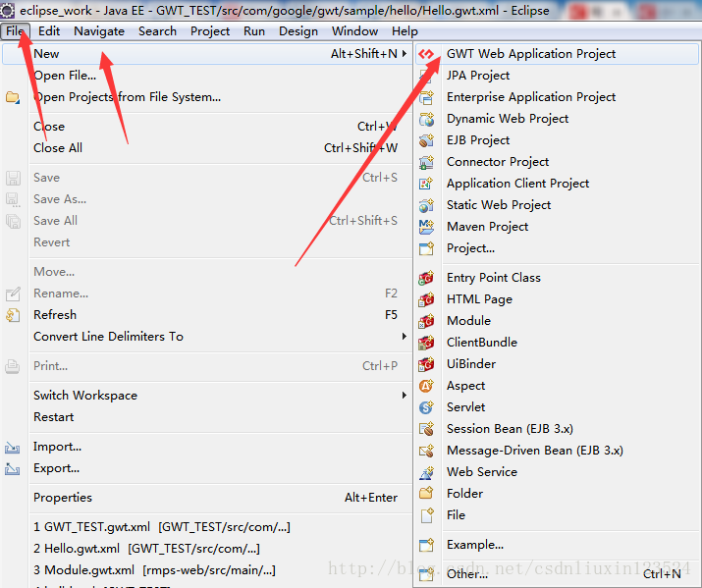Click Close entry with Ctrl+W
This screenshot has height=588, width=702.
pyautogui.click(x=207, y=127)
